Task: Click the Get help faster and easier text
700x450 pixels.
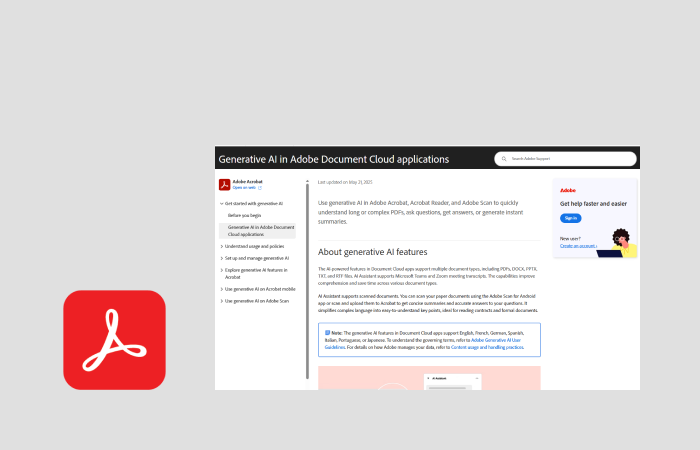Action: [593, 204]
